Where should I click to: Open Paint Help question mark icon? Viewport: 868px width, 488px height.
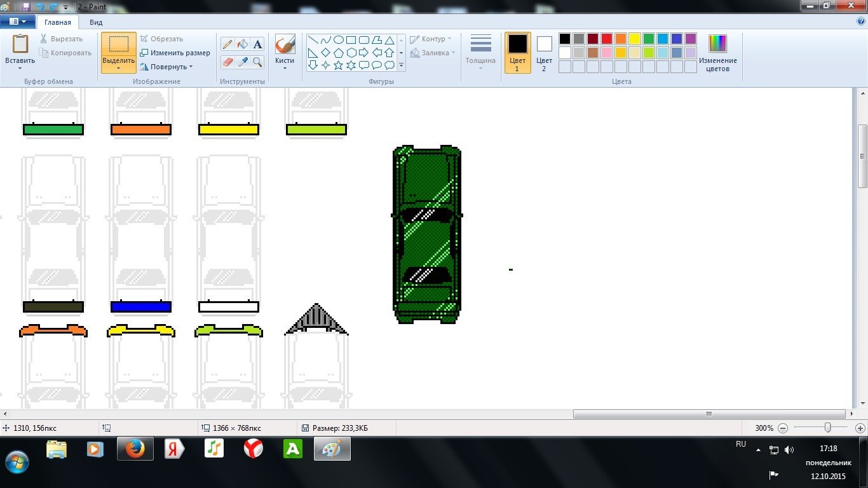(861, 21)
